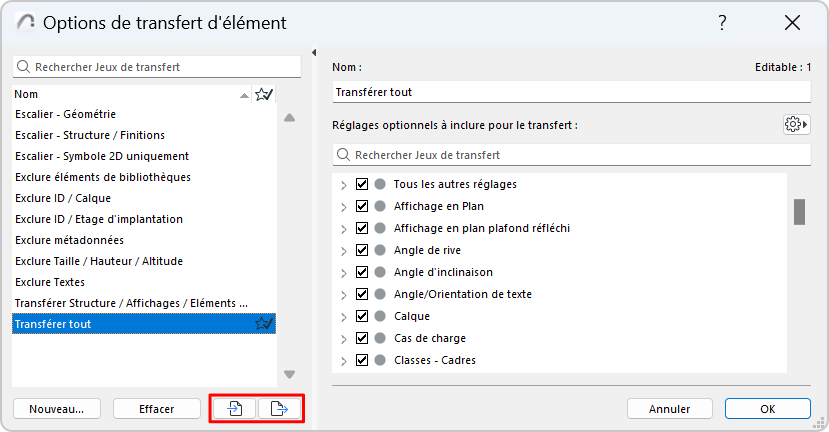
Task: Toggle the Calque checkbox
Action: coord(362,316)
